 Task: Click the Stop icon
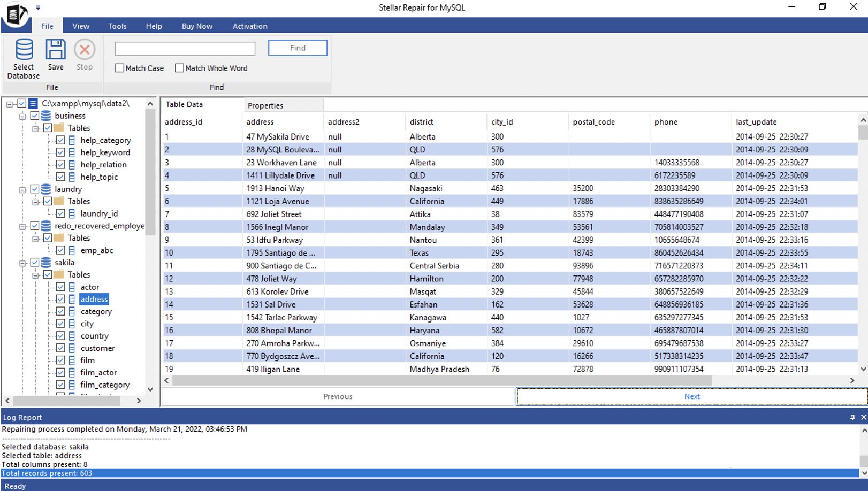pos(84,49)
